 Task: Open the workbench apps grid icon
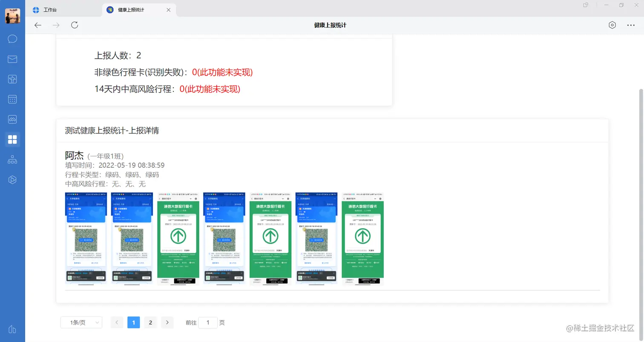[12, 139]
